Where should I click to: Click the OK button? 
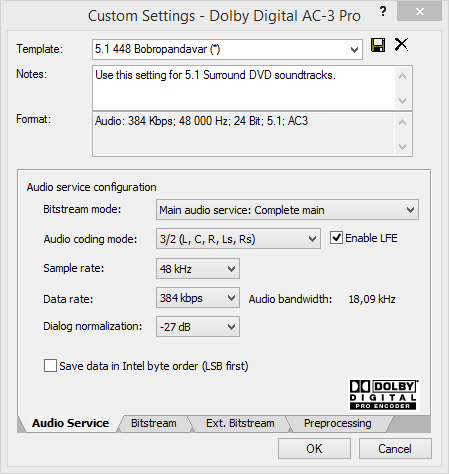314,449
